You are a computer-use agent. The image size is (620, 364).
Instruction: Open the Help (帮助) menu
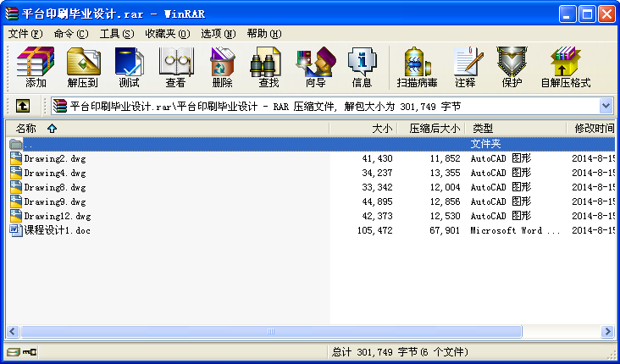tap(264, 34)
